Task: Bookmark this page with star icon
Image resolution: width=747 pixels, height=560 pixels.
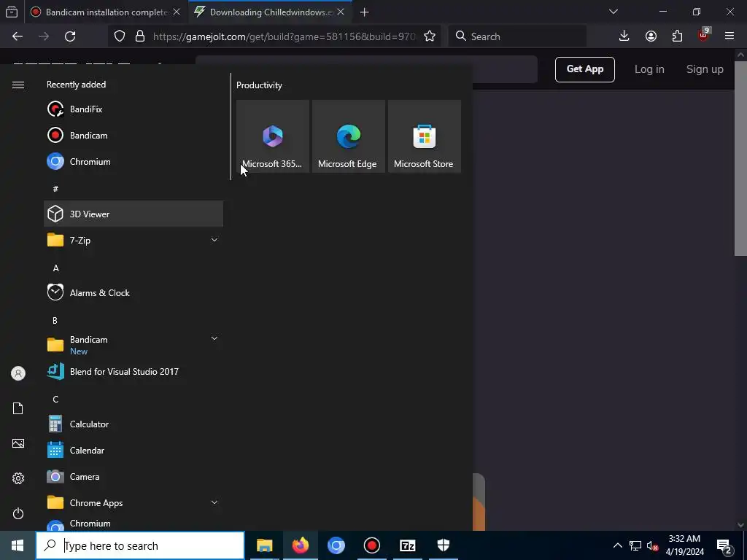Action: click(429, 36)
